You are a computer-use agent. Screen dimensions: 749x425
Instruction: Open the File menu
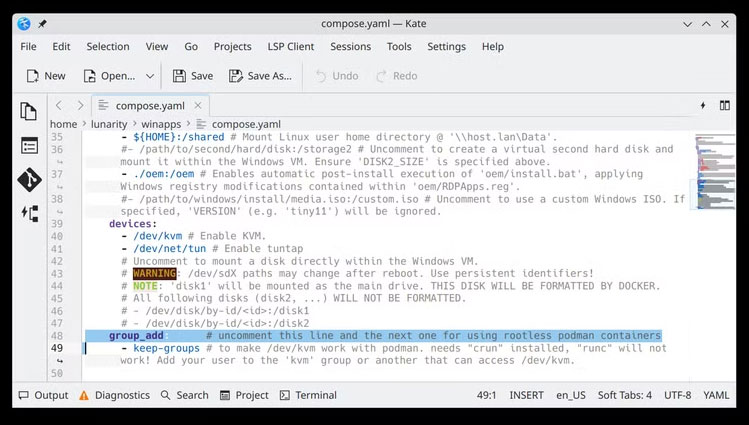(x=28, y=47)
